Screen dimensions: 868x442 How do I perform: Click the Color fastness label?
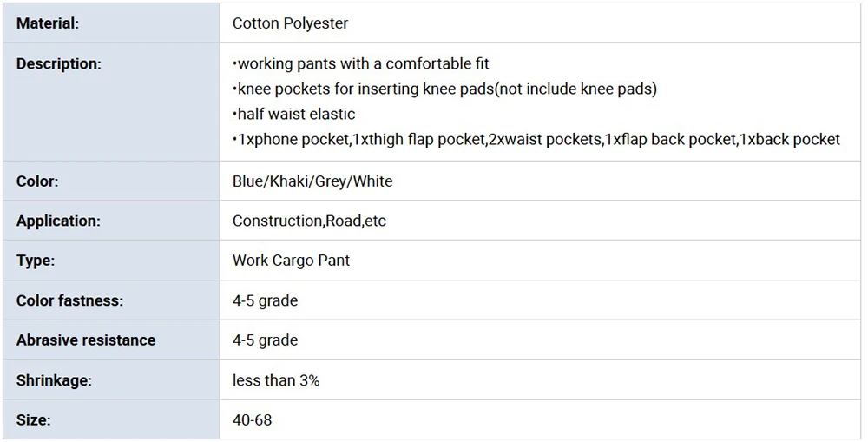click(x=69, y=300)
